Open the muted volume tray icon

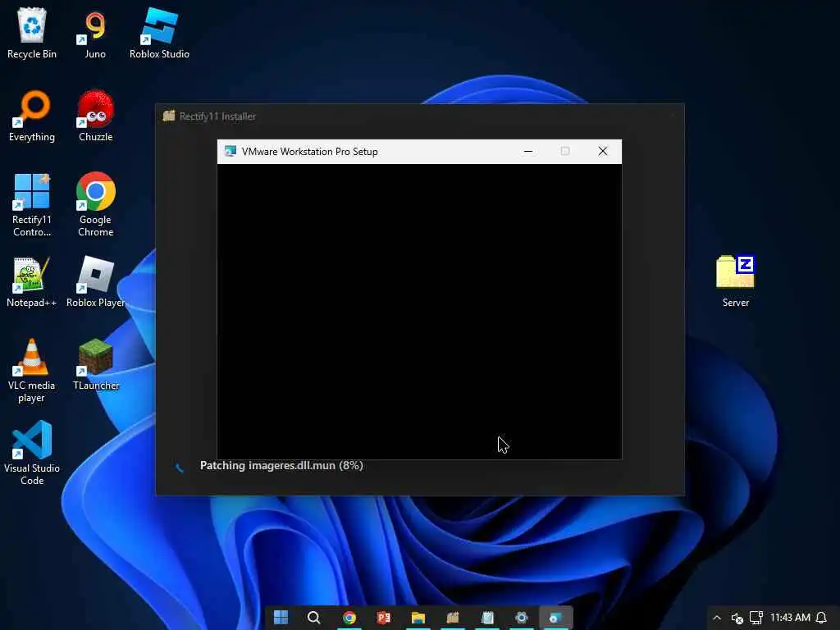pyautogui.click(x=737, y=618)
